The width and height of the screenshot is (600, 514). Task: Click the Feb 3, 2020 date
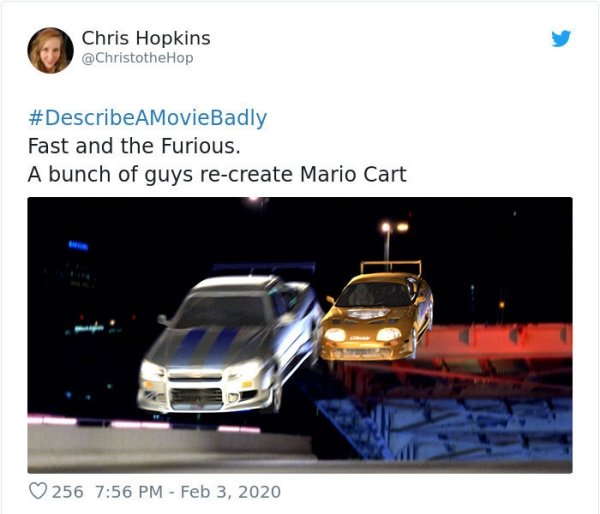pyautogui.click(x=230, y=492)
